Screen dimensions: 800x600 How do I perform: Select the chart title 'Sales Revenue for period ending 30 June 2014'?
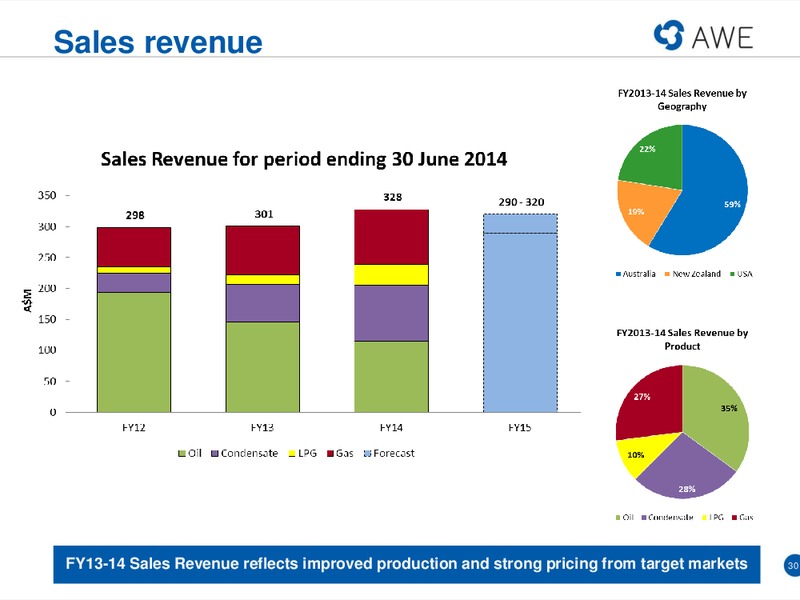pos(304,159)
